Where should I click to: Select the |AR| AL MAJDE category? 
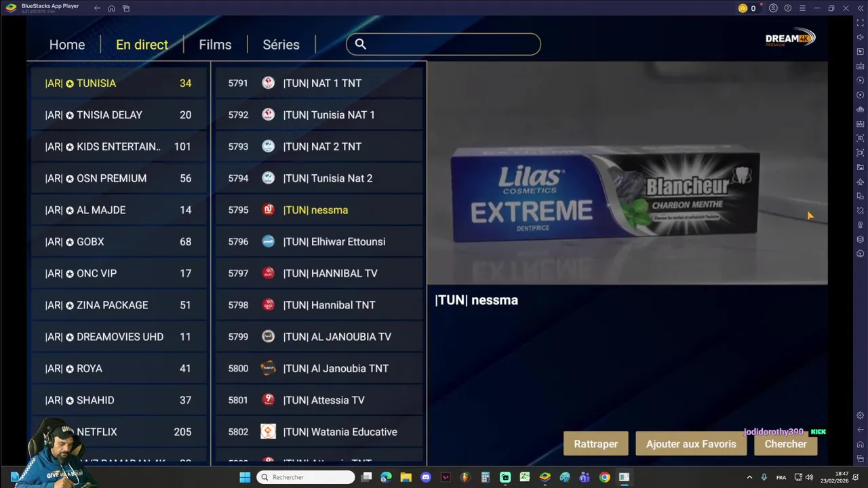pyautogui.click(x=119, y=209)
